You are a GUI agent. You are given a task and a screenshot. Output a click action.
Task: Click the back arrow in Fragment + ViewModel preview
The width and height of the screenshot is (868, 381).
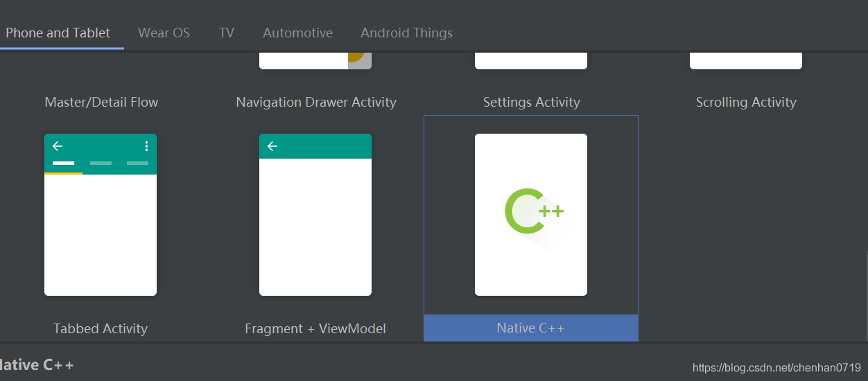272,146
